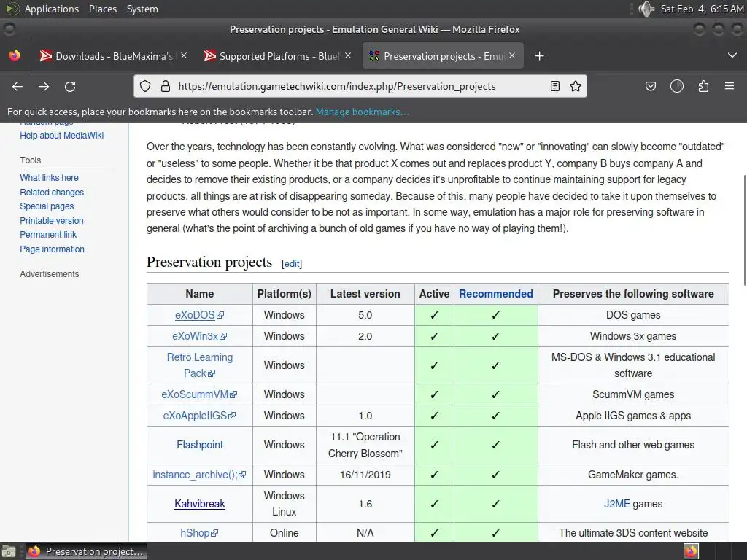Click the 'Latest version' column header
The image size is (747, 560).
pyautogui.click(x=365, y=294)
